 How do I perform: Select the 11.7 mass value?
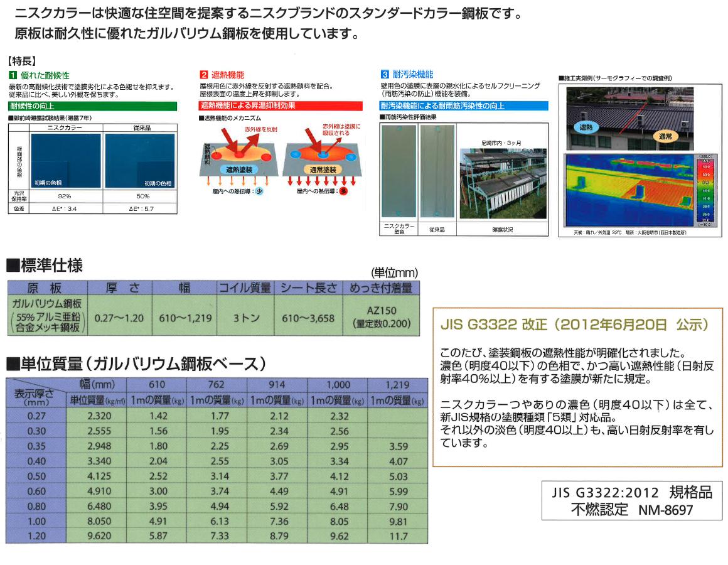(x=399, y=536)
